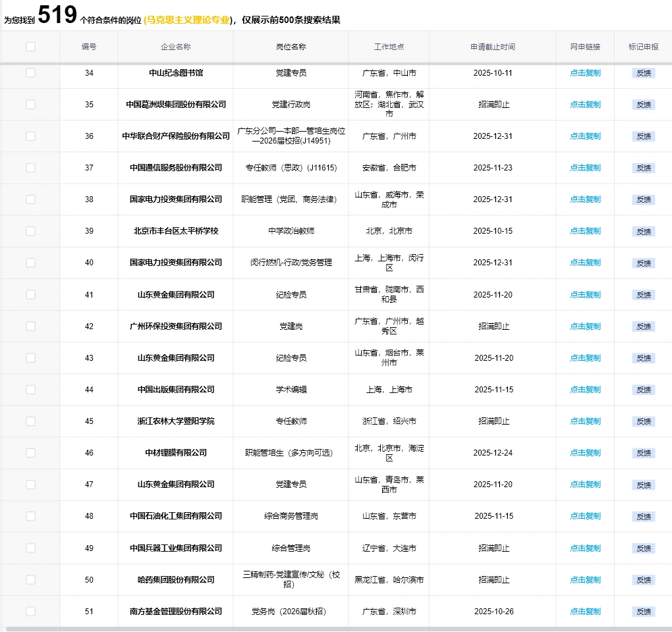This screenshot has height=632, width=672.
Task: Click the 网申链接 column header
Action: coord(585,47)
